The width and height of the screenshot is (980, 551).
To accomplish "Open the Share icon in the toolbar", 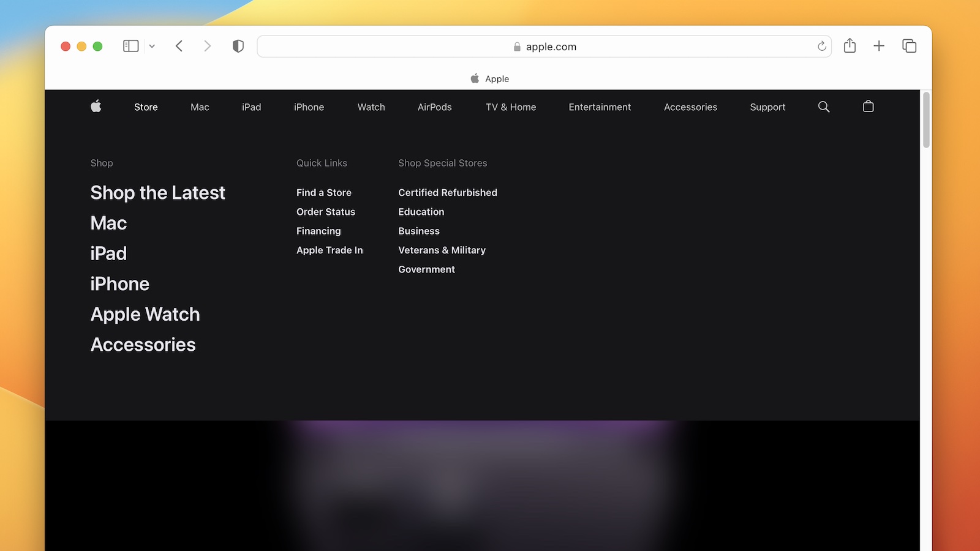I will [850, 45].
